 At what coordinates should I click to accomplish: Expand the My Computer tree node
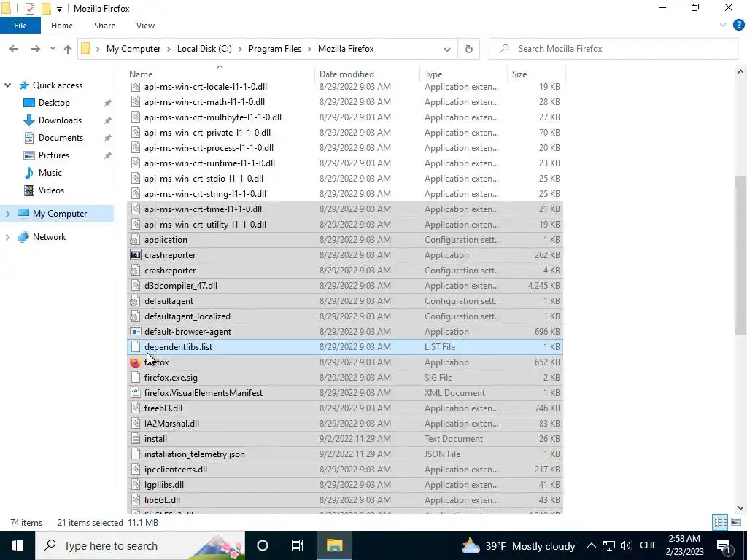(7, 214)
